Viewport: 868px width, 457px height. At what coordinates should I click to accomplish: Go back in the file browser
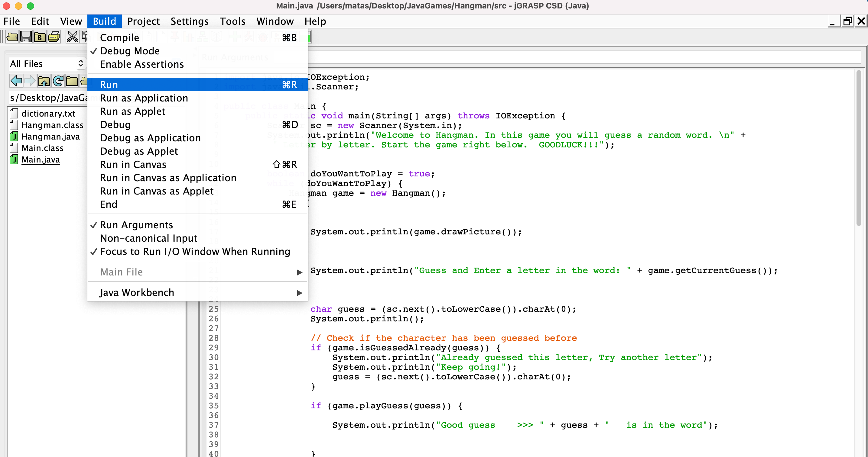click(17, 81)
